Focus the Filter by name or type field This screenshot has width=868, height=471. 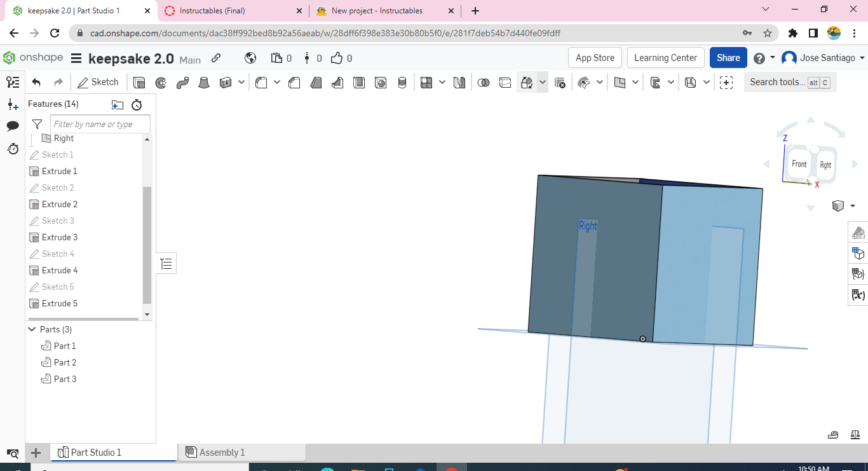(x=100, y=124)
